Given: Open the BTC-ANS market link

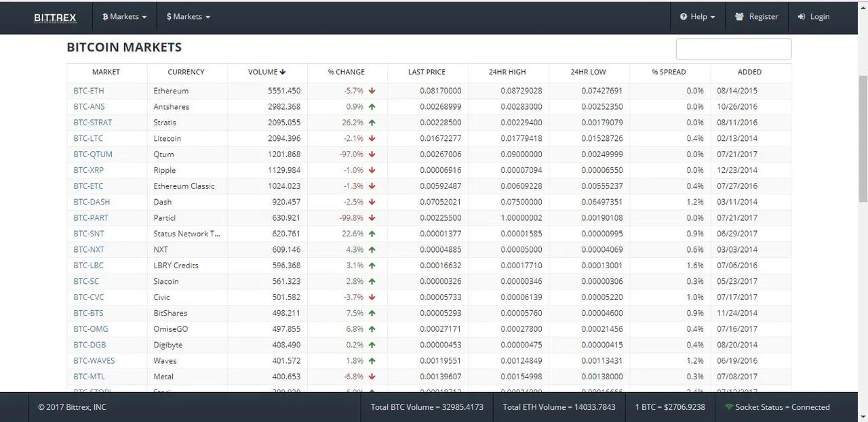Looking at the screenshot, I should pyautogui.click(x=89, y=107).
